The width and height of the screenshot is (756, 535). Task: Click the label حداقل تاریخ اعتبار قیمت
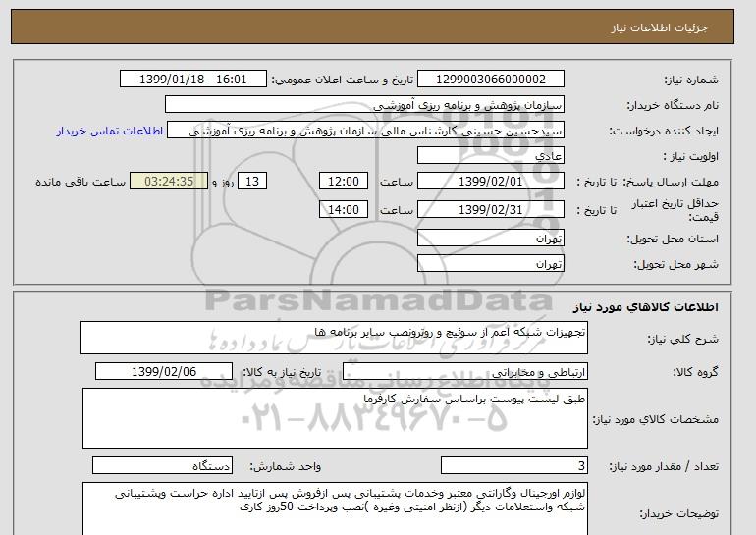click(675, 210)
